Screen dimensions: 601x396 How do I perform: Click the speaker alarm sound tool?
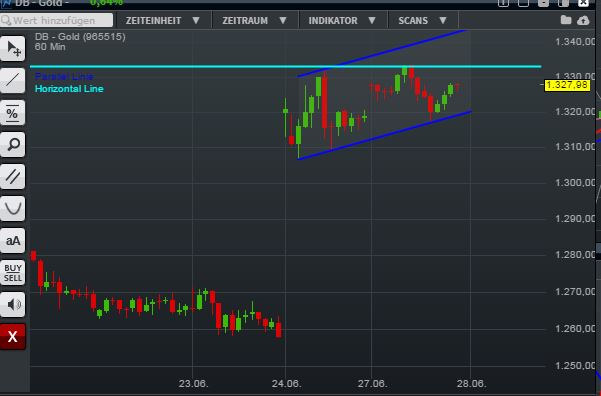[13, 304]
